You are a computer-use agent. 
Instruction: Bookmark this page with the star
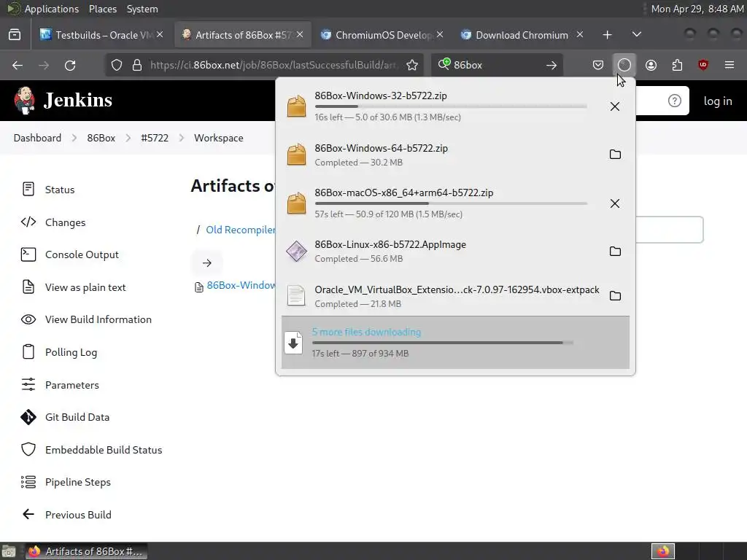(412, 65)
